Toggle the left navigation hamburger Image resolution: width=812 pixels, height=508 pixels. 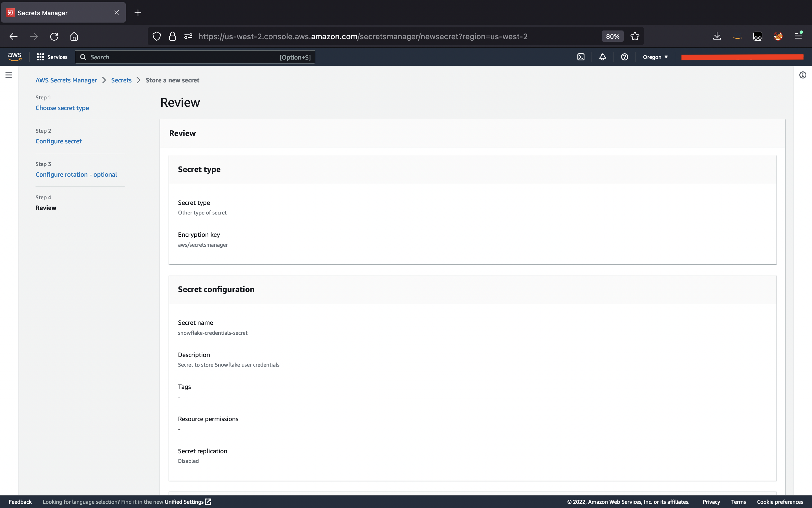(9, 75)
